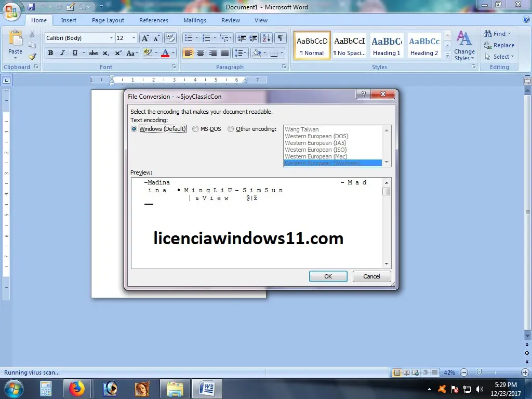Click the Copy icon in Clipboard group

pyautogui.click(x=32, y=45)
